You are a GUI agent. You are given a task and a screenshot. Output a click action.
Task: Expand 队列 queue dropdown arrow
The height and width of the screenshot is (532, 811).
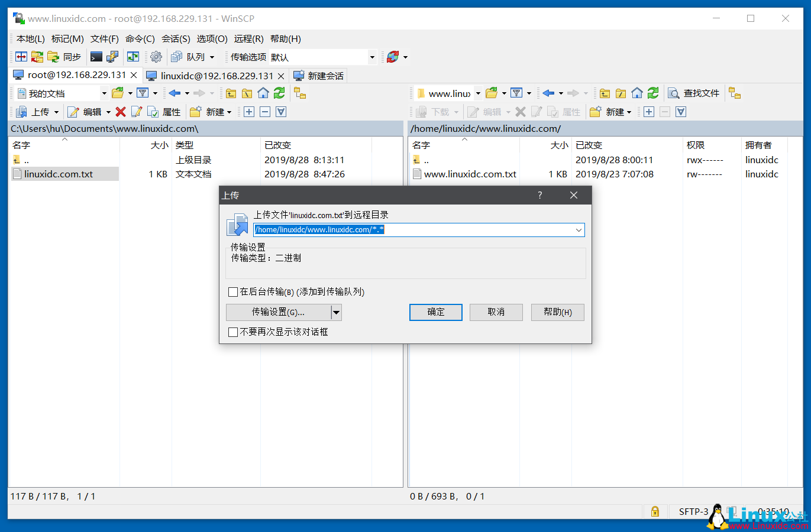point(212,57)
